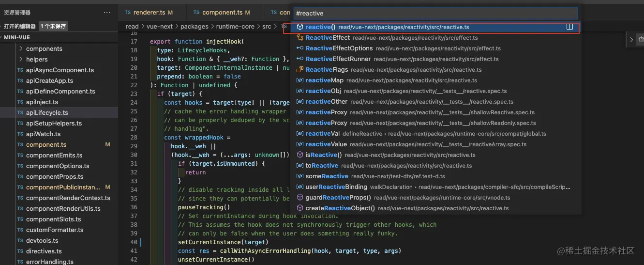Click the class icon next to ReactiveEffect
The image size is (644, 265).
click(x=300, y=38)
